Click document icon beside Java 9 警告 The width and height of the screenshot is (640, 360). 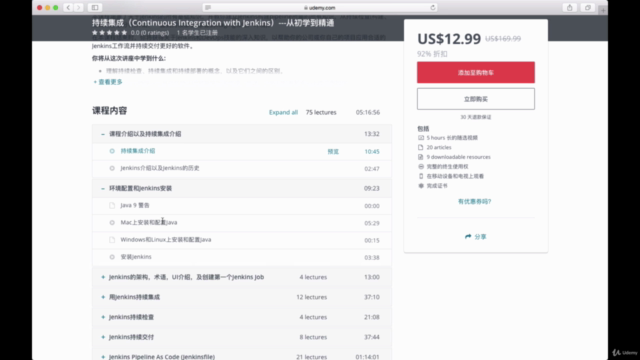[112, 205]
